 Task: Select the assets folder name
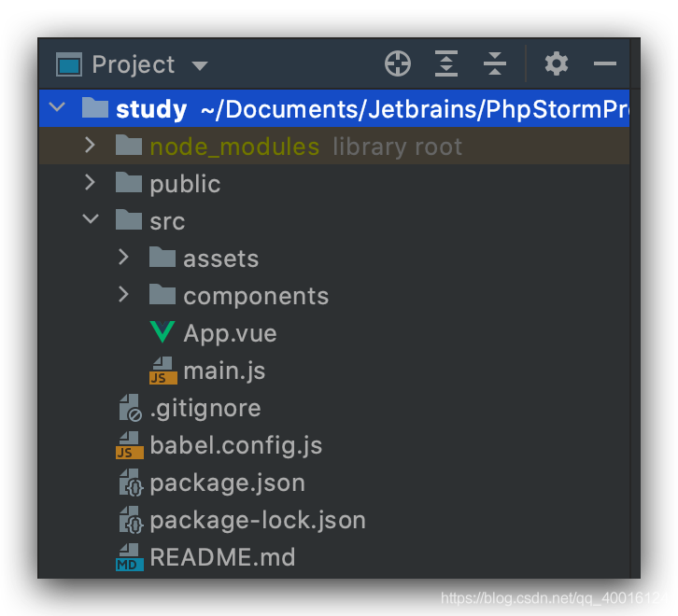point(221,259)
